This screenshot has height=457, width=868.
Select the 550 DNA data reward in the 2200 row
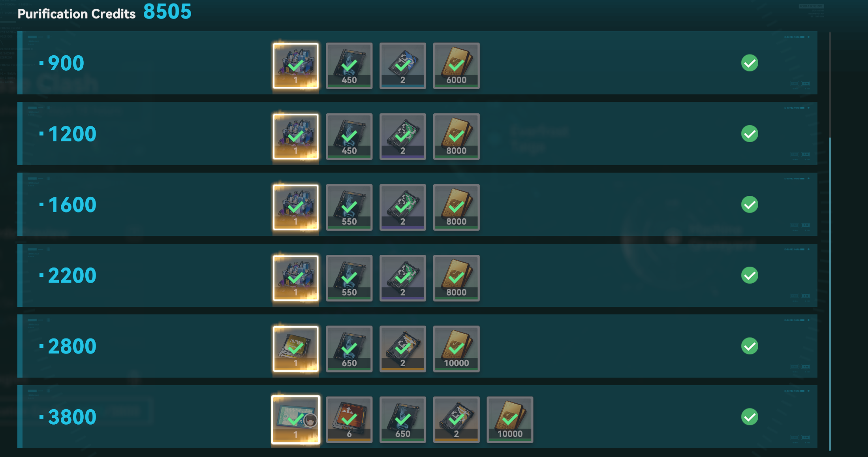click(349, 278)
